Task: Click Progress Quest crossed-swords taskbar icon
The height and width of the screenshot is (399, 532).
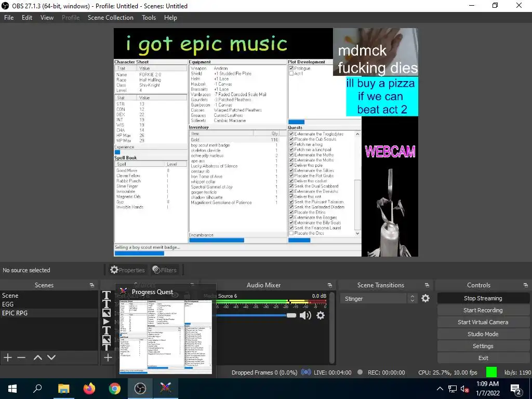Action: tap(166, 389)
